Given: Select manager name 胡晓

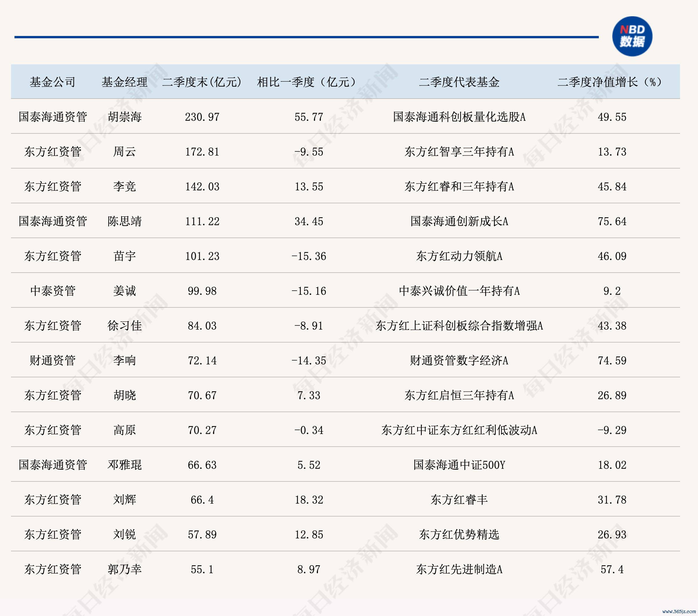Looking at the screenshot, I should click(125, 396).
